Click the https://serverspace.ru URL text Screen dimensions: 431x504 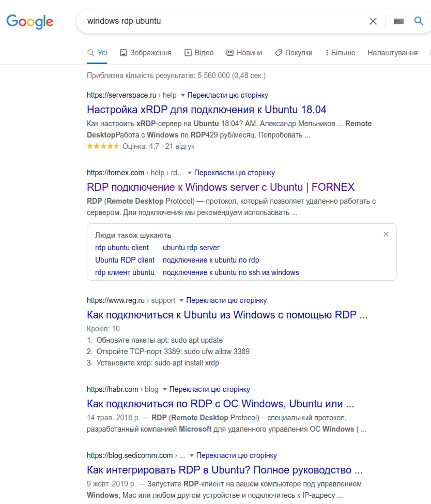tap(121, 95)
